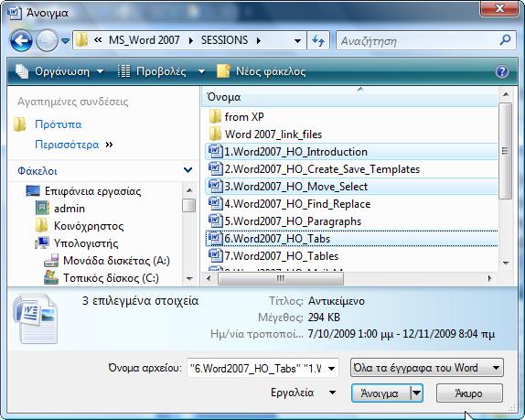Click Word icon of 5.Word2007_HO_Paragraphs
525x420 pixels.
tap(215, 221)
